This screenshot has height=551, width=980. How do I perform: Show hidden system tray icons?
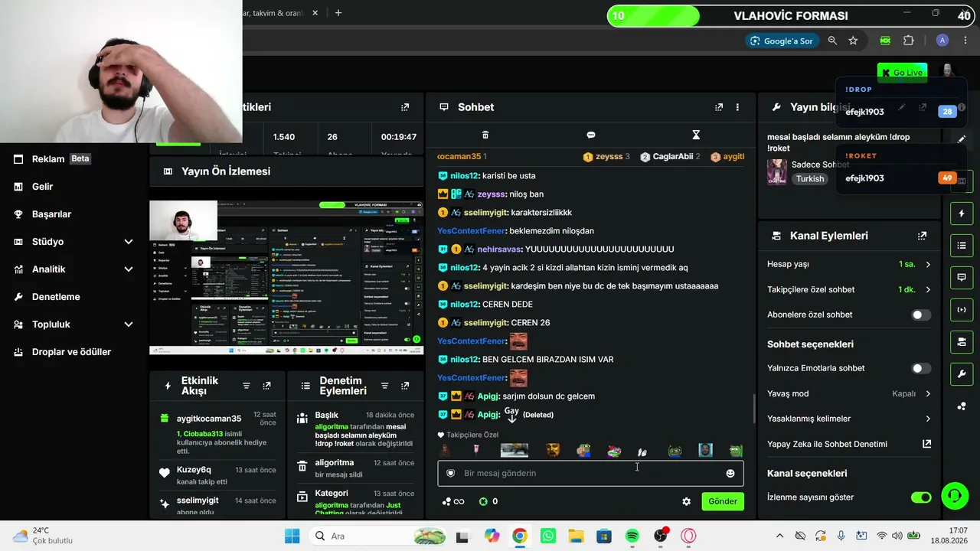779,536
